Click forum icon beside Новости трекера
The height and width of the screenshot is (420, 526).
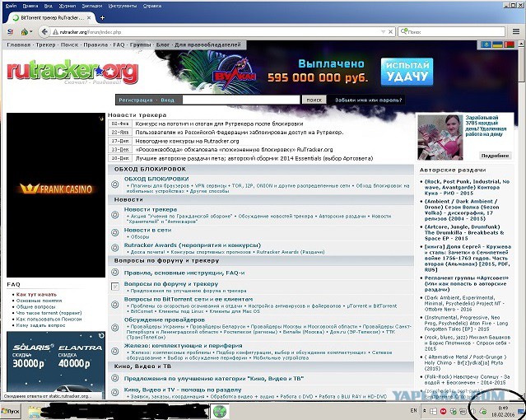click(x=115, y=215)
